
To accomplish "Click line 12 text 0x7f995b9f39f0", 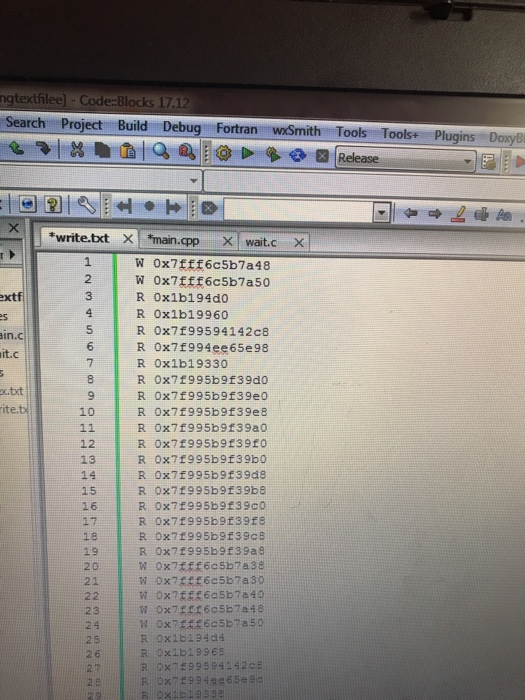I will (211, 444).
